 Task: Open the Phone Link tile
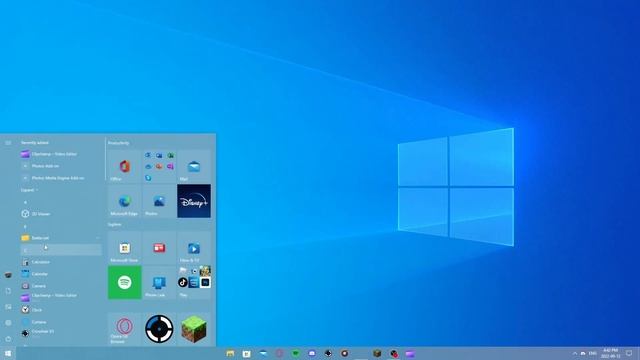point(159,282)
